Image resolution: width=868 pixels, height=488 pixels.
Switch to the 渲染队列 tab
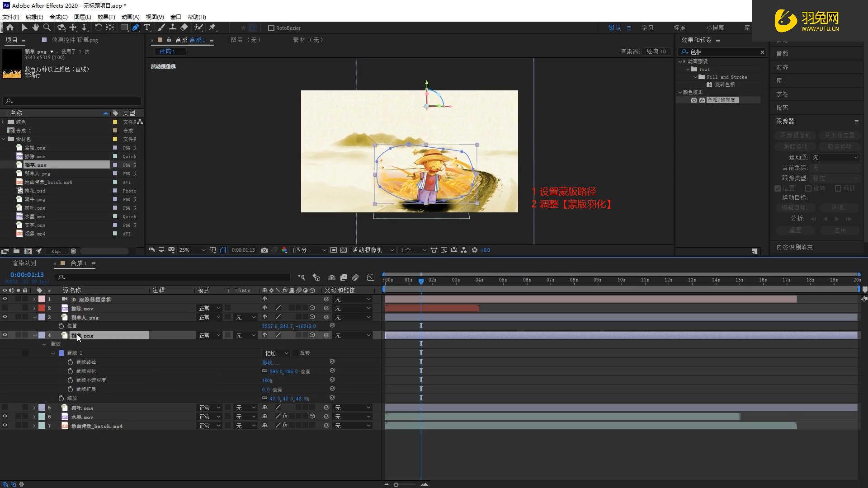(24, 263)
